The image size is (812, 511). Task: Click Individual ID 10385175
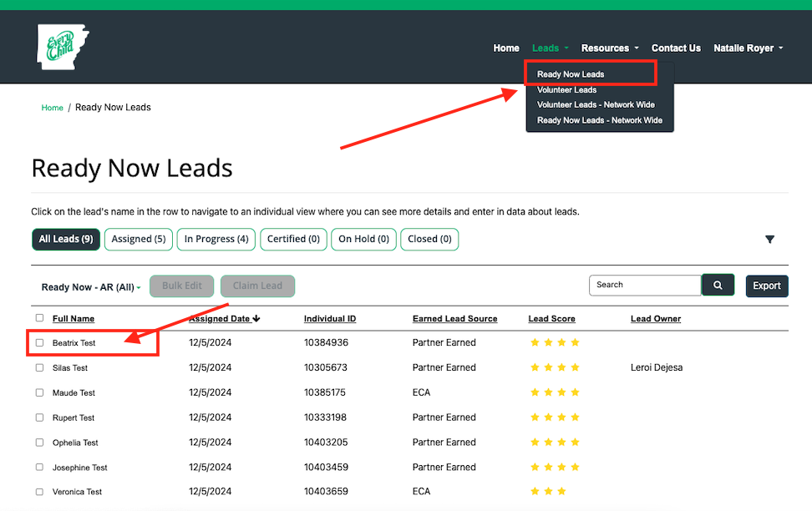(x=324, y=392)
